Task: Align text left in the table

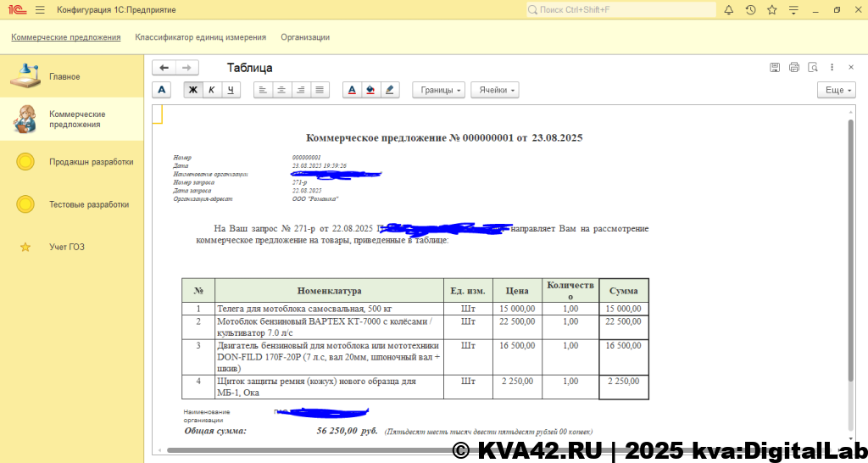Action: pyautogui.click(x=263, y=90)
